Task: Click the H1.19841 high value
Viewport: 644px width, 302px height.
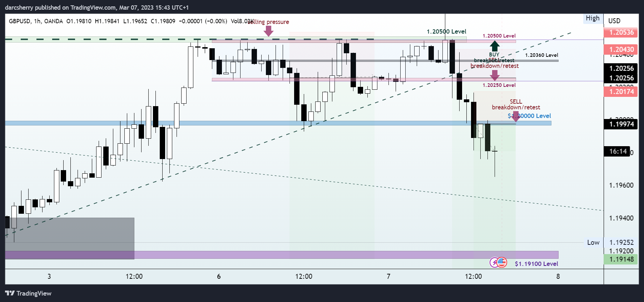Action: click(107, 21)
